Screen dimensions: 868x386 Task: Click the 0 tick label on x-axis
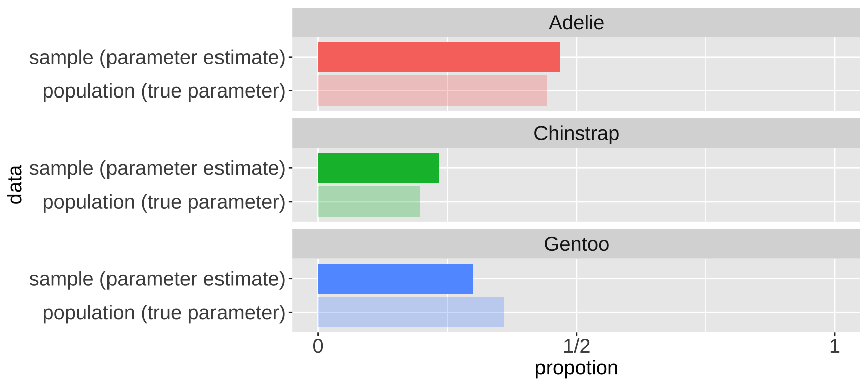click(318, 346)
